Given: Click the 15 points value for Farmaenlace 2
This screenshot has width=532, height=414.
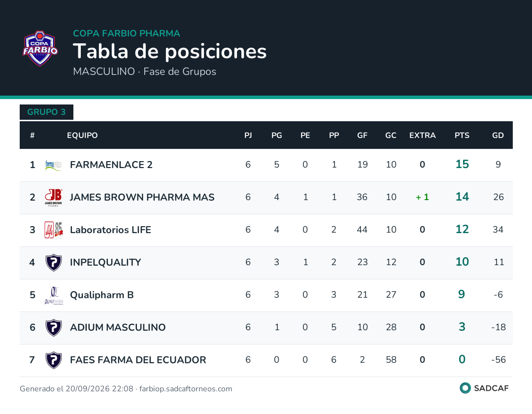Looking at the screenshot, I should [462, 164].
